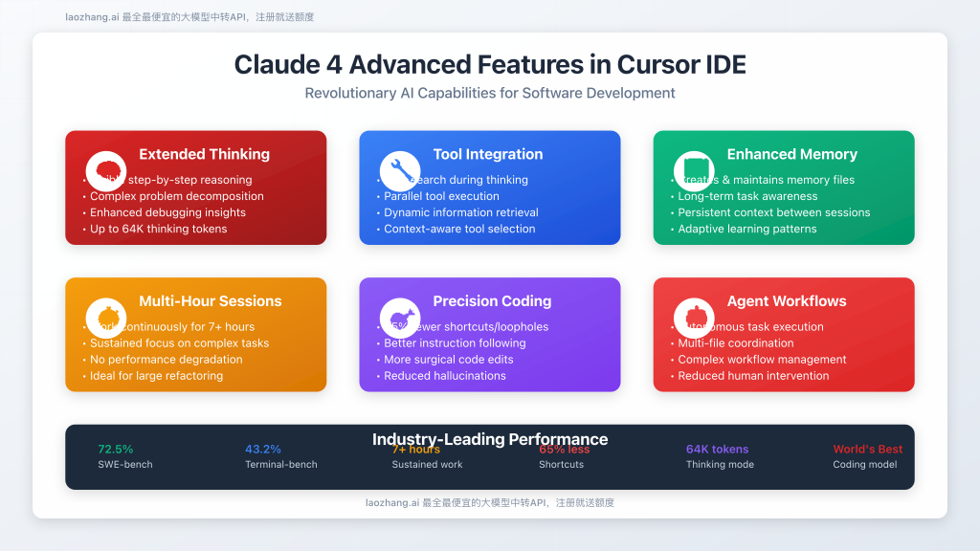980x551 pixels.
Task: Click the Shortcuts label in performance bar
Action: 561,464
